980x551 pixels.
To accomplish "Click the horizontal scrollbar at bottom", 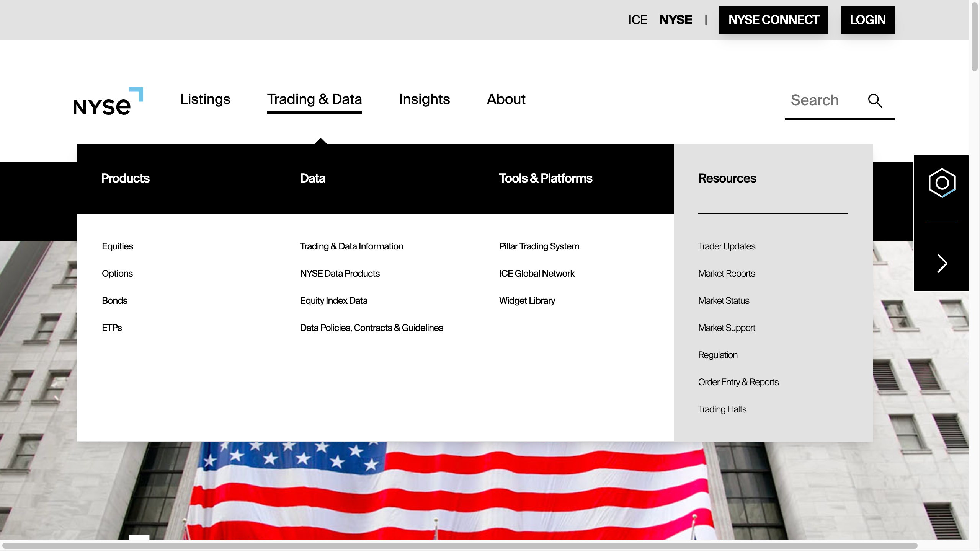I will coord(459,545).
